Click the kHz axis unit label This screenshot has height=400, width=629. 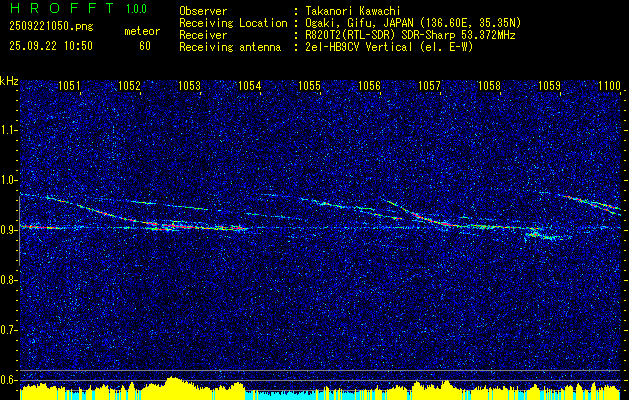point(9,81)
